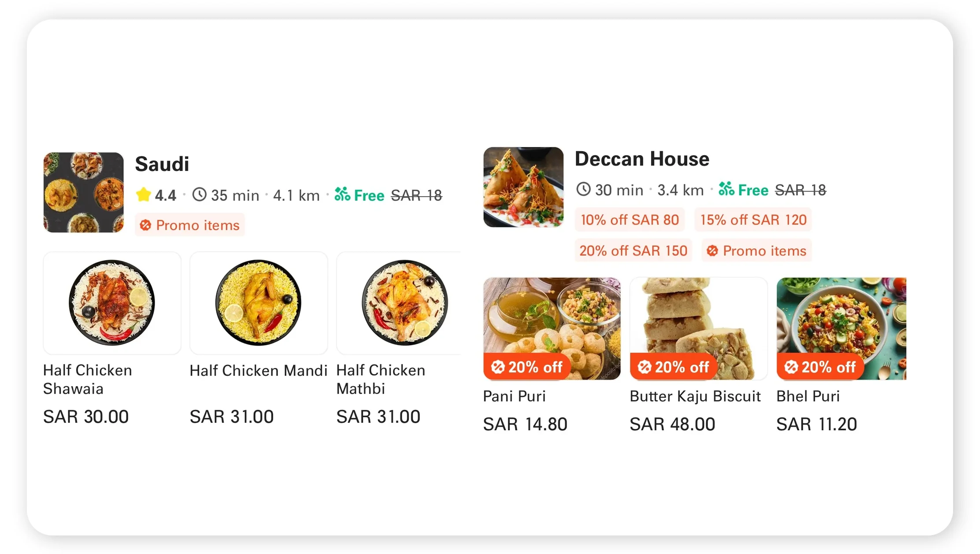This screenshot has height=554, width=980.
Task: Click the discount icon on Bhel Puri image
Action: 792,366
